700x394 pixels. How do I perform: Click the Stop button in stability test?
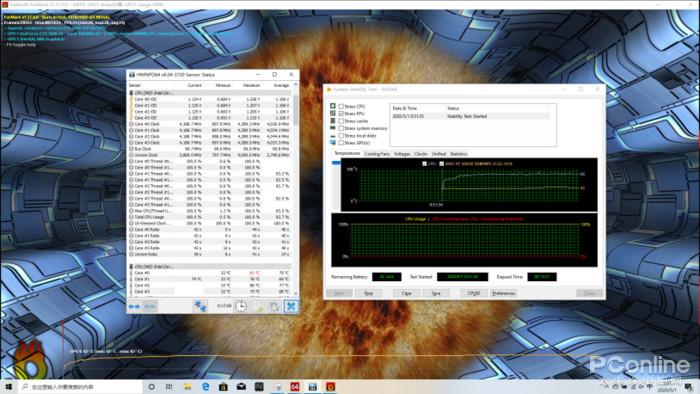(368, 293)
